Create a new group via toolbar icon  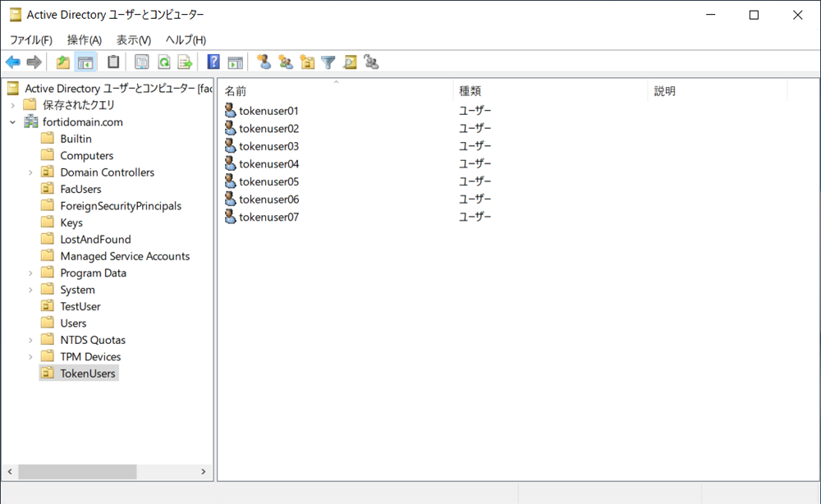(x=285, y=62)
